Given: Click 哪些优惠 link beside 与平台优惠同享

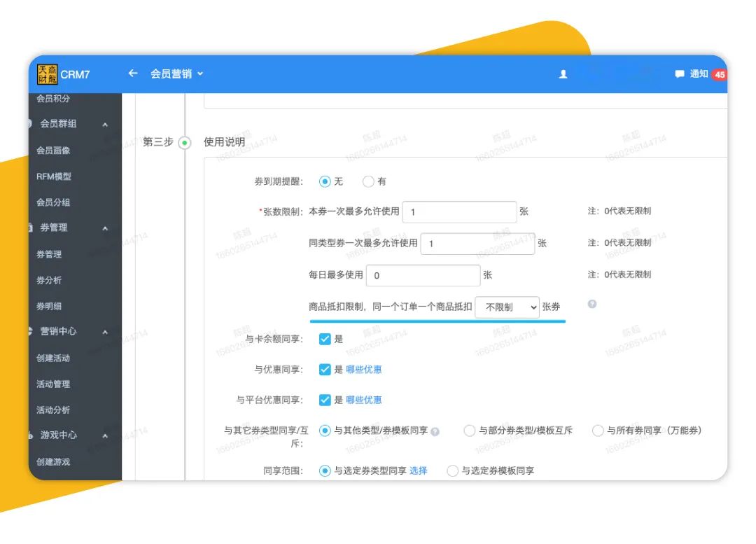Looking at the screenshot, I should click(x=363, y=400).
